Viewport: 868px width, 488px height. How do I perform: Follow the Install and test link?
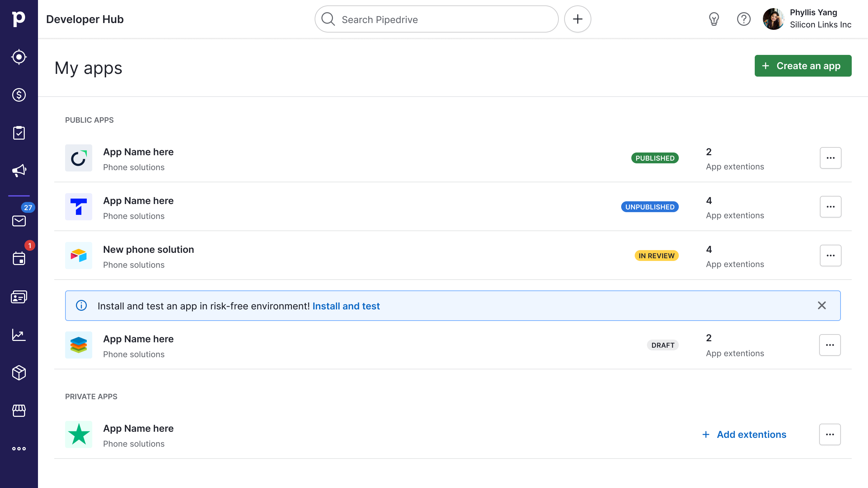tap(346, 306)
